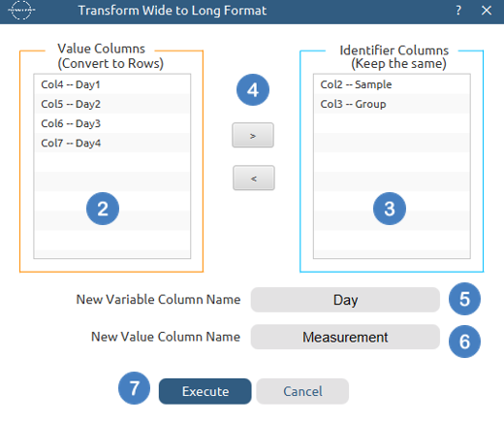504x424 pixels.
Task: Click the move left arrow button
Action: pyautogui.click(x=254, y=178)
